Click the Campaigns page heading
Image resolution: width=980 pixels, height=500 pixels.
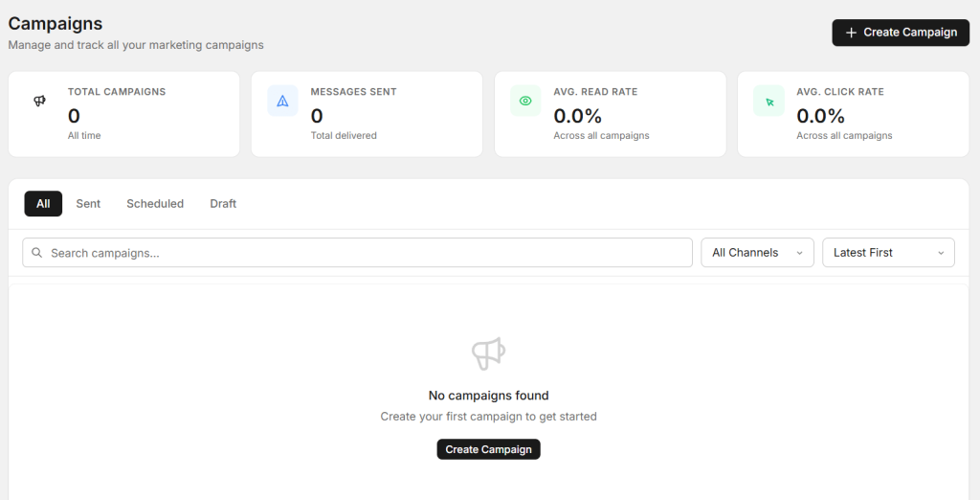[x=55, y=24]
